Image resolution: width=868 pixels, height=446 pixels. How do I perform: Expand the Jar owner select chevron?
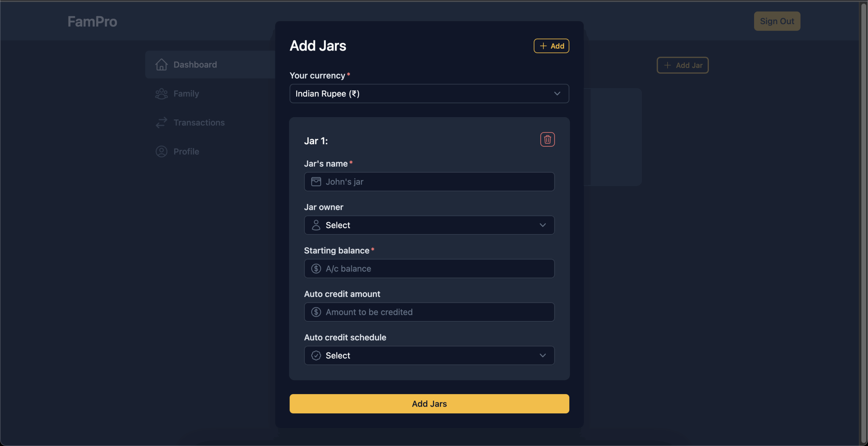point(542,225)
